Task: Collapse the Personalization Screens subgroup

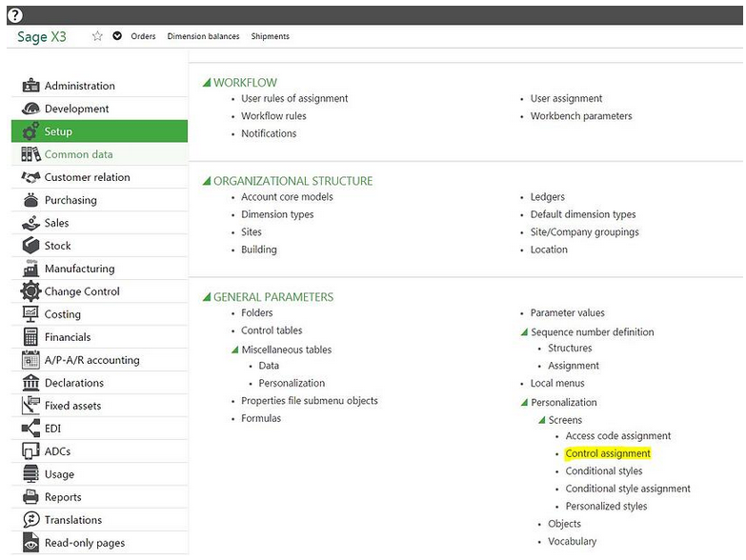Action: pyautogui.click(x=541, y=420)
